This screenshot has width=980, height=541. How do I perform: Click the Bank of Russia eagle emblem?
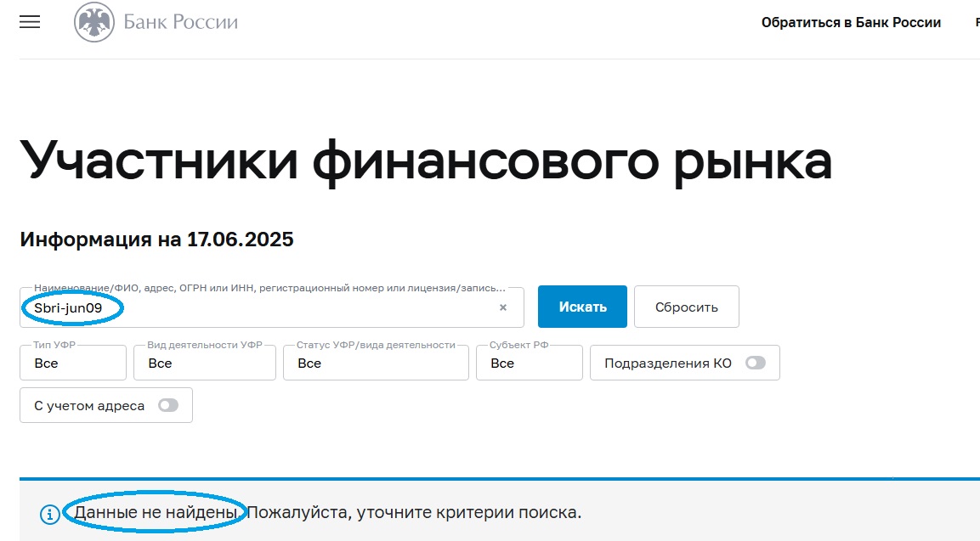pos(94,22)
